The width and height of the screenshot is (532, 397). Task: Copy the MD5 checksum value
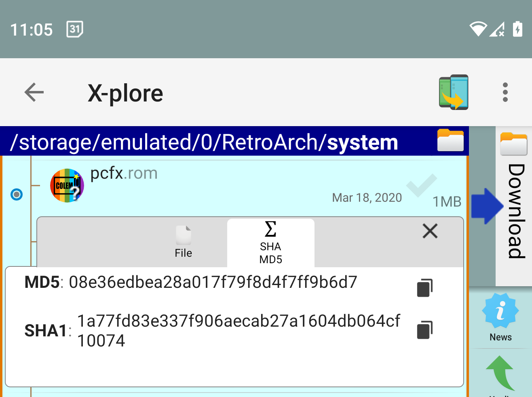pos(424,287)
